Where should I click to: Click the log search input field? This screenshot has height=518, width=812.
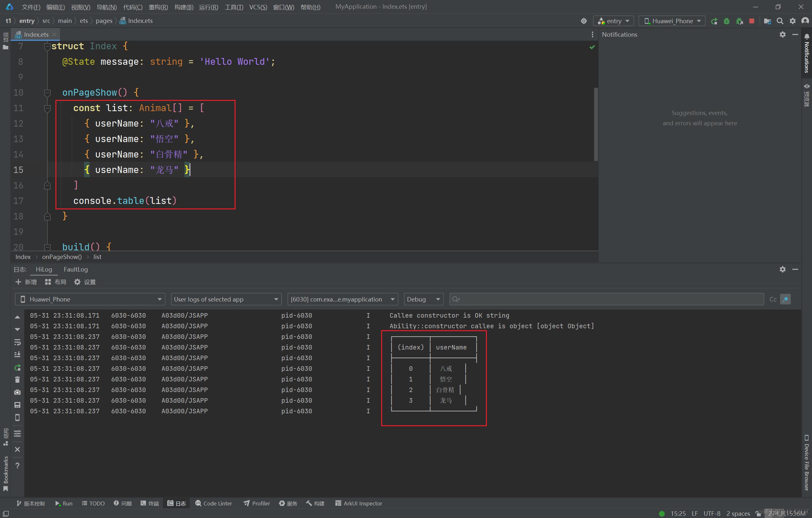607,299
